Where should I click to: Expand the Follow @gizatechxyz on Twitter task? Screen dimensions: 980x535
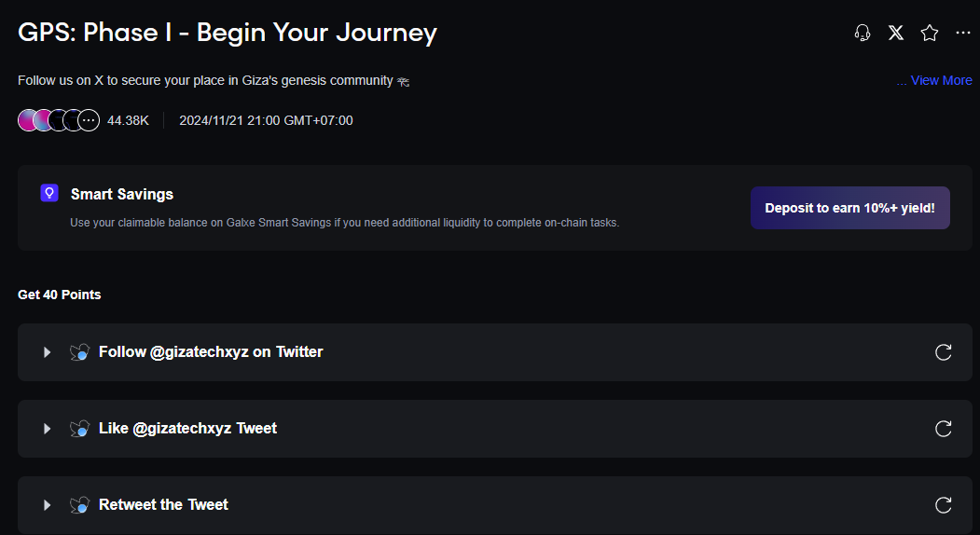coord(47,352)
